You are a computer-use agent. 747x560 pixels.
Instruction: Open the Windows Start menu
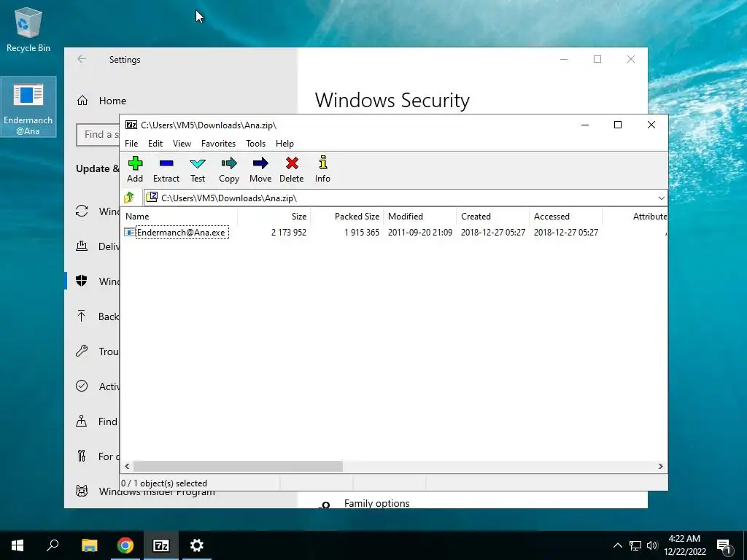coord(18,545)
